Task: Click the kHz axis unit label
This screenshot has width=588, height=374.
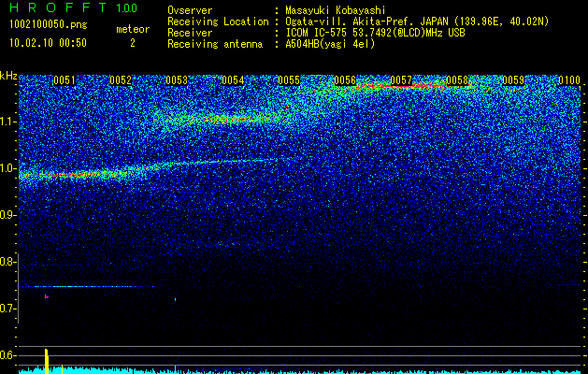Action: click(x=8, y=76)
